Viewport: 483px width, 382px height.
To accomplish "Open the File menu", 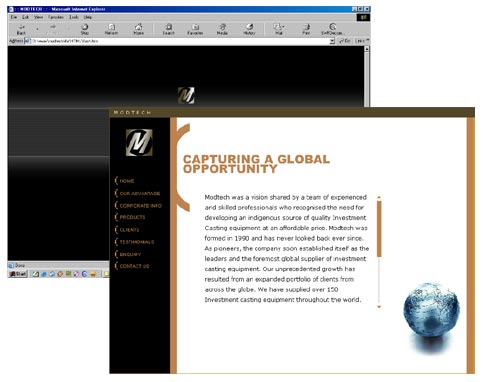I will click(14, 17).
